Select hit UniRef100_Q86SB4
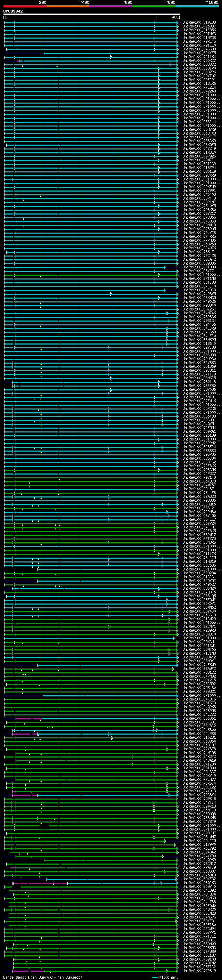 click(199, 459)
